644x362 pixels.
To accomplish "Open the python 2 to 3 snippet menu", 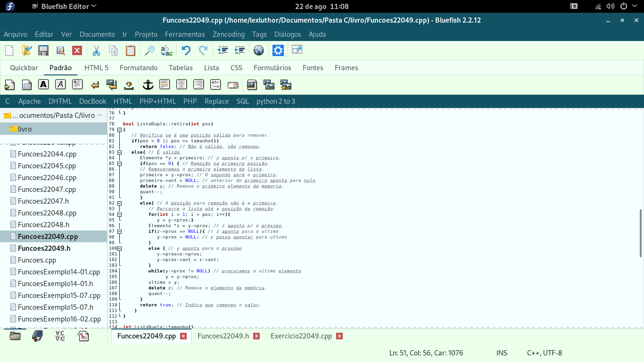I will coord(276,101).
